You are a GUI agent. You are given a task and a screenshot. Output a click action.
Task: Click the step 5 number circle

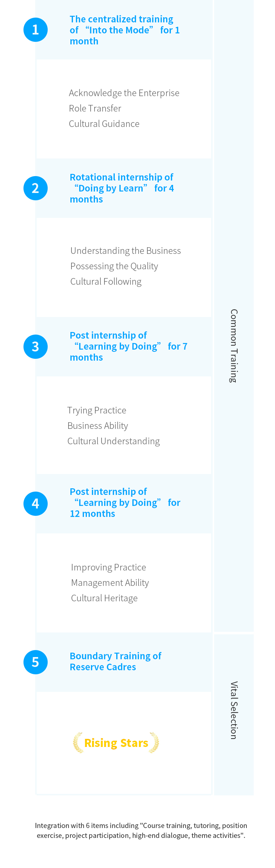(36, 662)
